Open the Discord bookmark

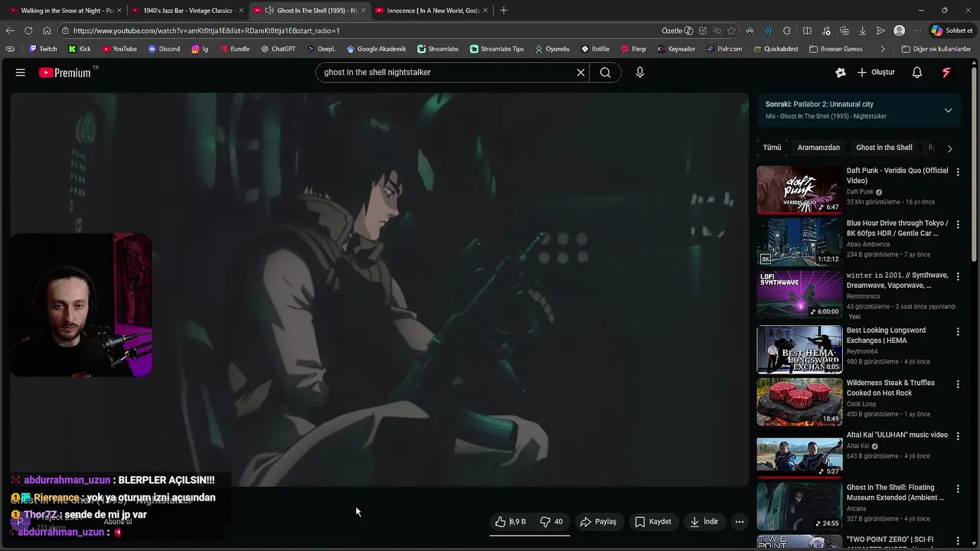click(x=164, y=49)
